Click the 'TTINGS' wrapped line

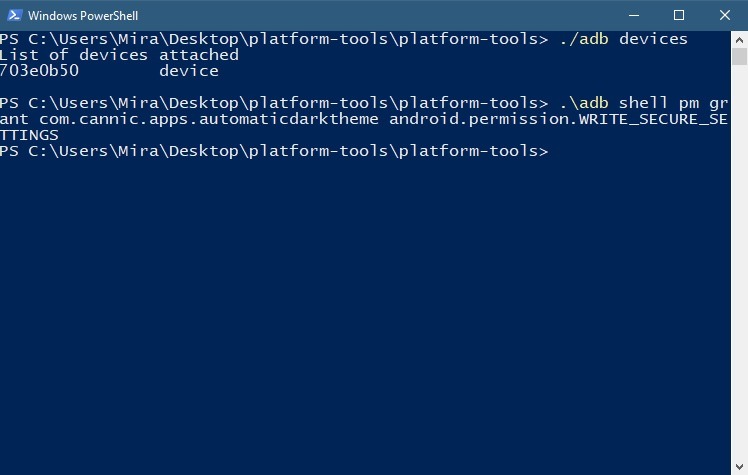[x=29, y=135]
